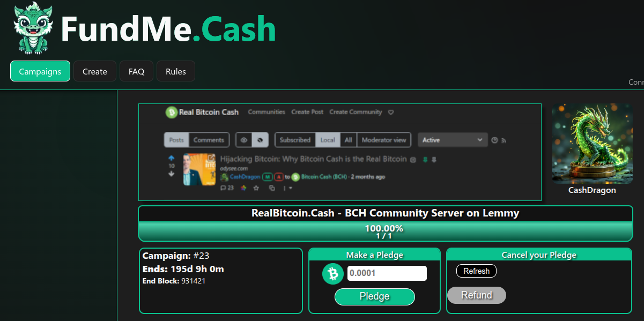Viewport: 644px width, 321px height.
Task: Click the red A admin badge
Action: [279, 177]
